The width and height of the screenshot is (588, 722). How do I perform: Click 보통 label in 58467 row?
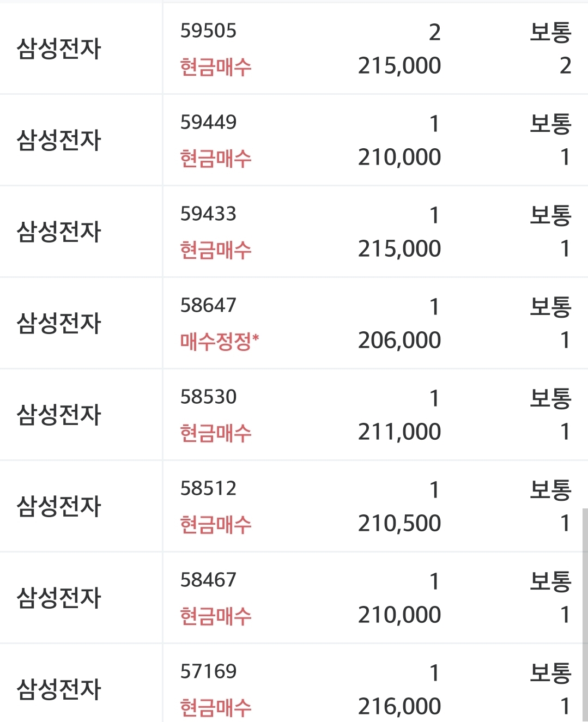pos(550,581)
